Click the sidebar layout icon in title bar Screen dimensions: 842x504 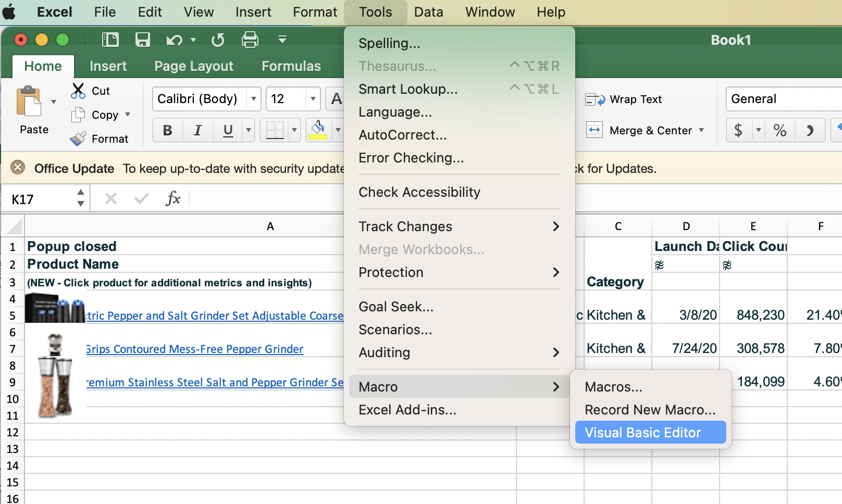pyautogui.click(x=110, y=40)
